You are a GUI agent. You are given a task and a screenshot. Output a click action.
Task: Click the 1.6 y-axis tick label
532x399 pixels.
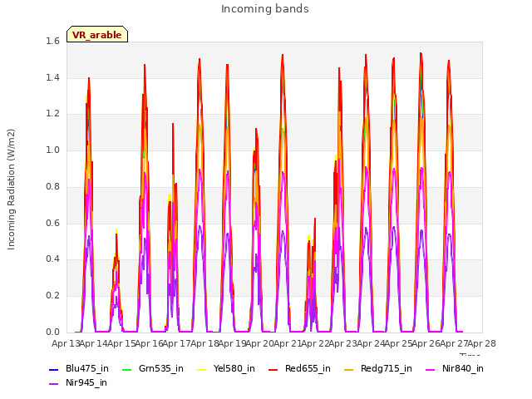point(52,41)
